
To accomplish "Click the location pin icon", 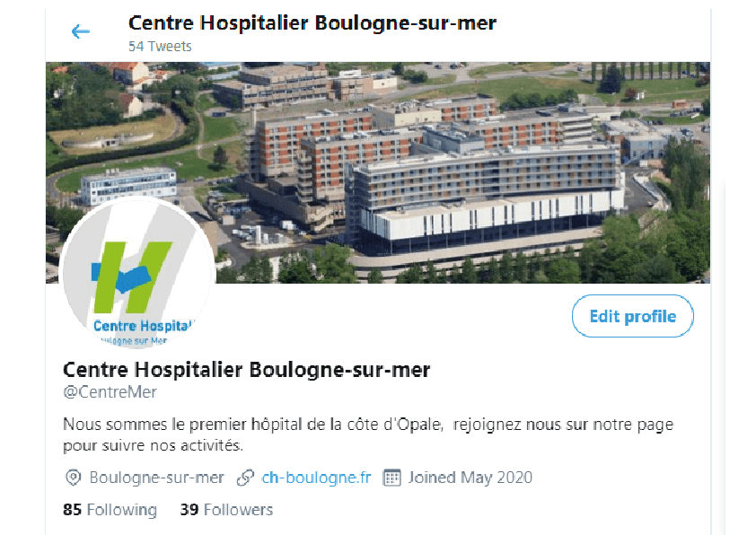I will [x=73, y=478].
